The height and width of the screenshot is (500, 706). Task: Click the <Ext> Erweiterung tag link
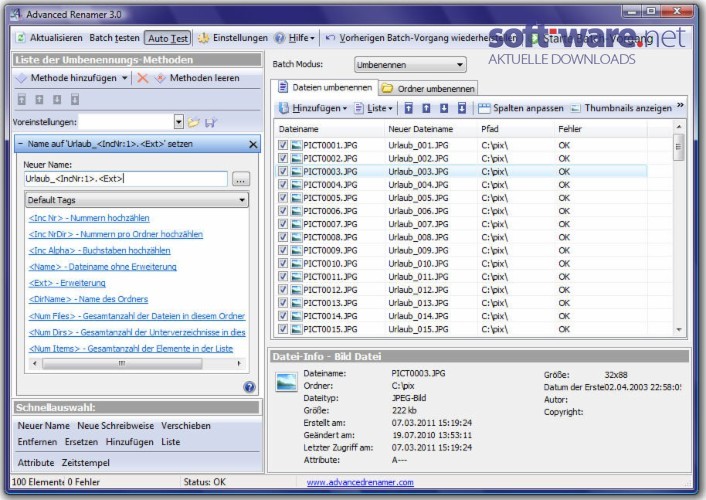pyautogui.click(x=67, y=283)
